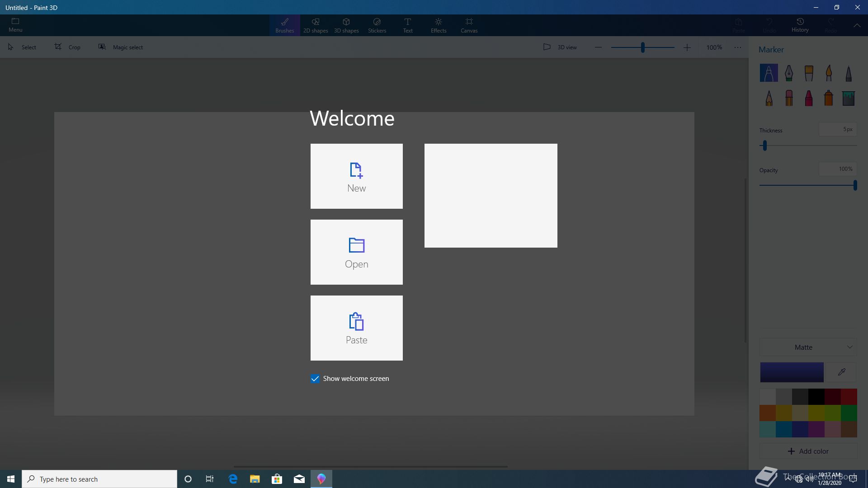Pick the white color swatch
The height and width of the screenshot is (488, 868).
click(768, 397)
